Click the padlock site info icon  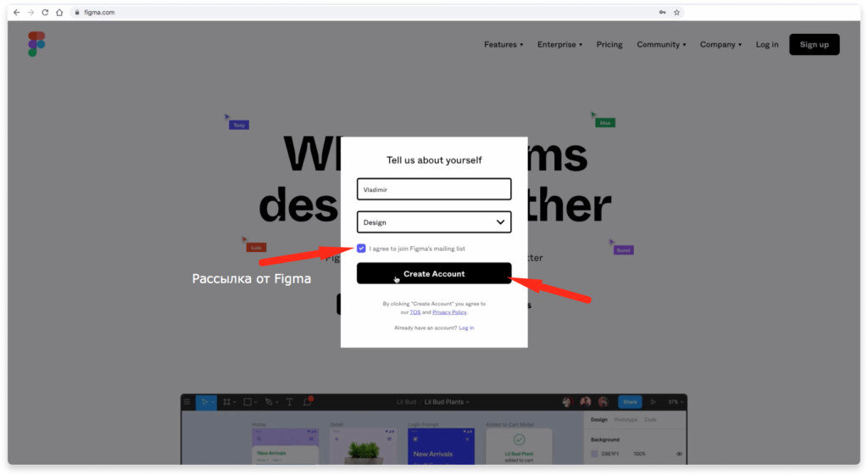77,12
